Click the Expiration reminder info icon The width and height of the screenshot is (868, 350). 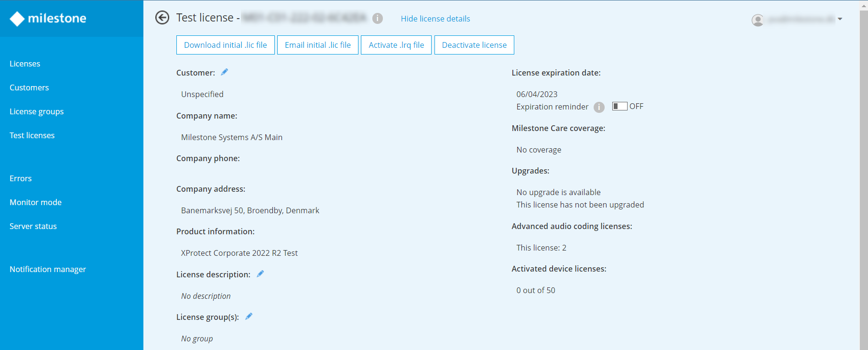pos(599,107)
